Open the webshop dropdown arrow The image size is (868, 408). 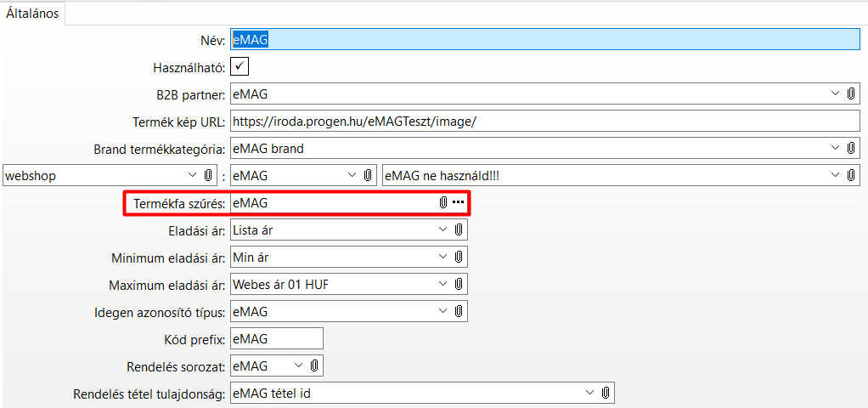coord(193,175)
